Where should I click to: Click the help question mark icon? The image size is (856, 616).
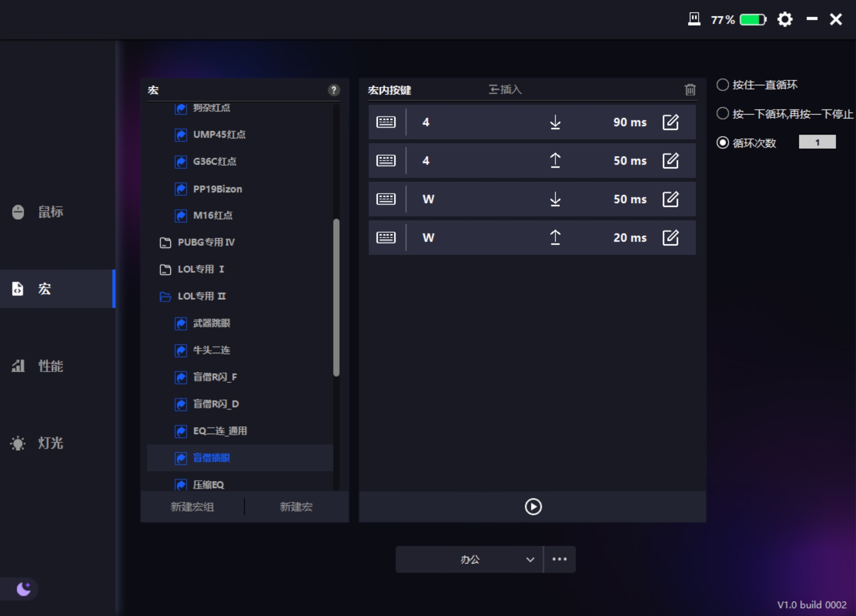[334, 90]
